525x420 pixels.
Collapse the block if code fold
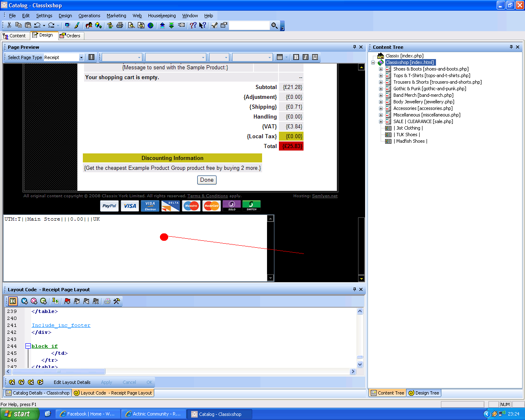coord(28,346)
